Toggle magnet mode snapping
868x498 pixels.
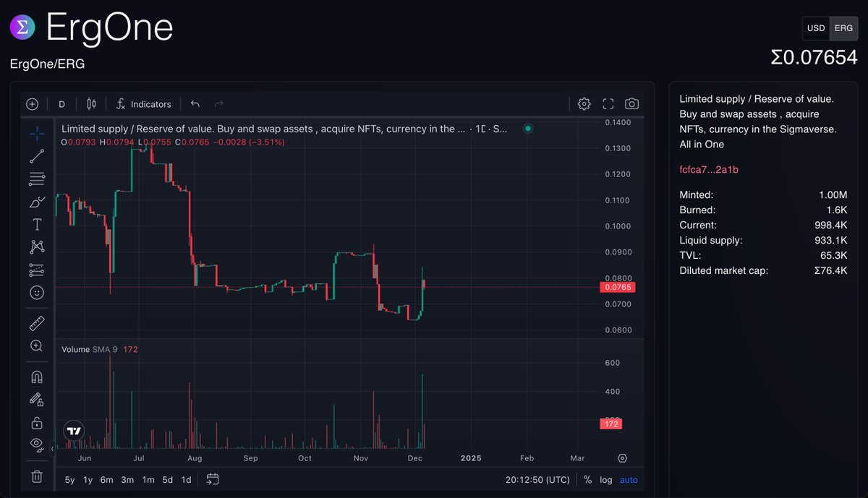[37, 377]
